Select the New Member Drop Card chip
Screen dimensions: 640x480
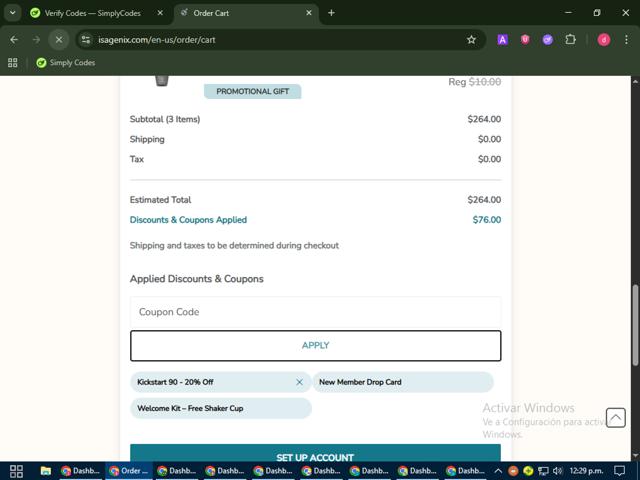coord(403,382)
